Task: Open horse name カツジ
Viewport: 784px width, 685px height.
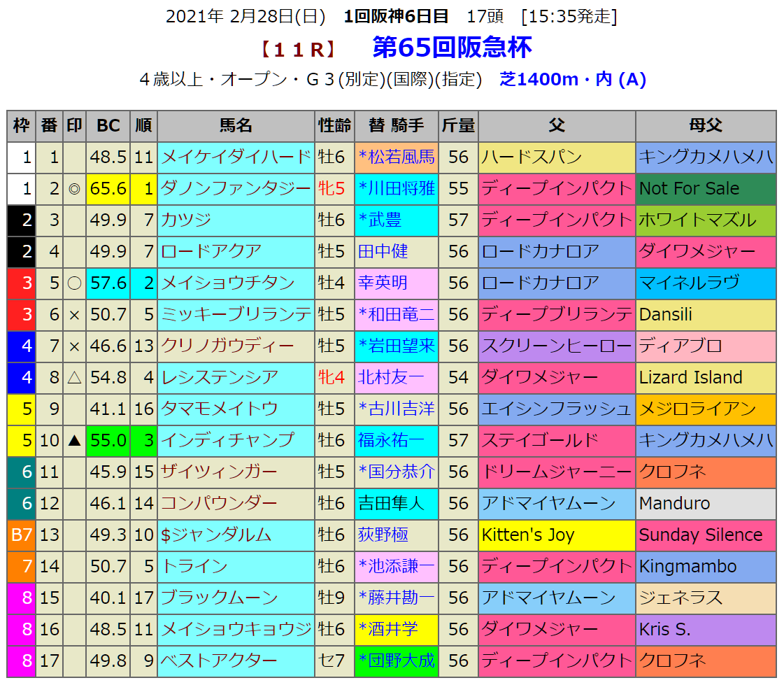Action: tap(186, 220)
